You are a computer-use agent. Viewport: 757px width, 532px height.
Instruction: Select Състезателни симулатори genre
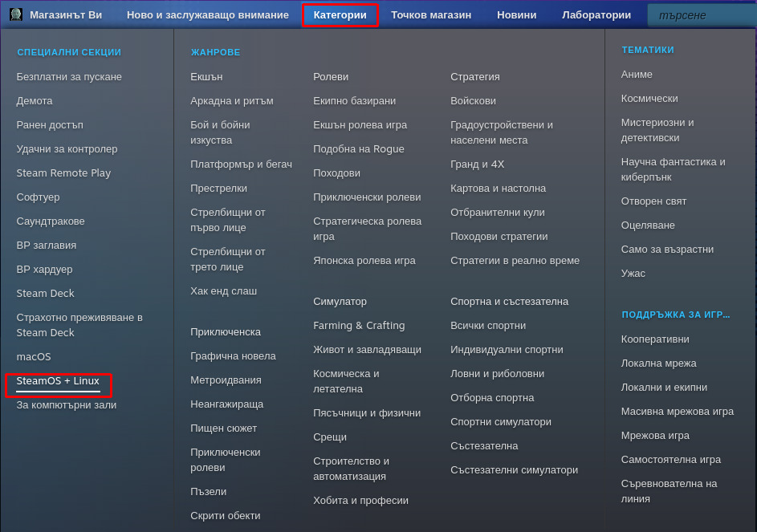(x=514, y=470)
